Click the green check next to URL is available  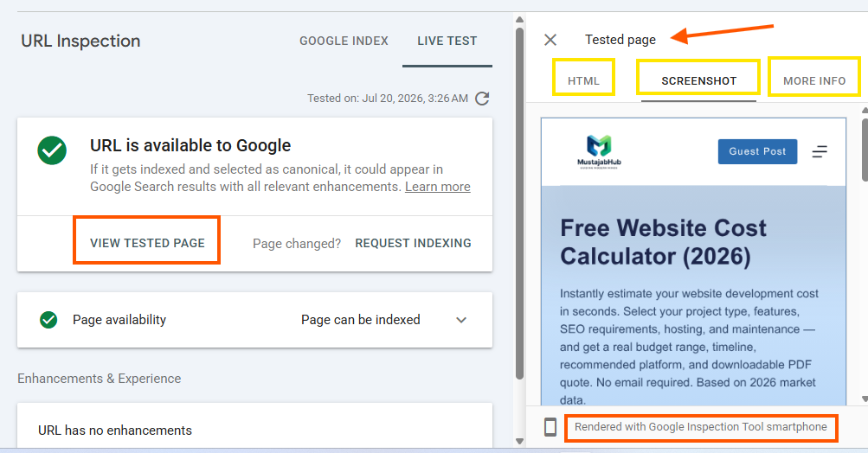click(52, 150)
